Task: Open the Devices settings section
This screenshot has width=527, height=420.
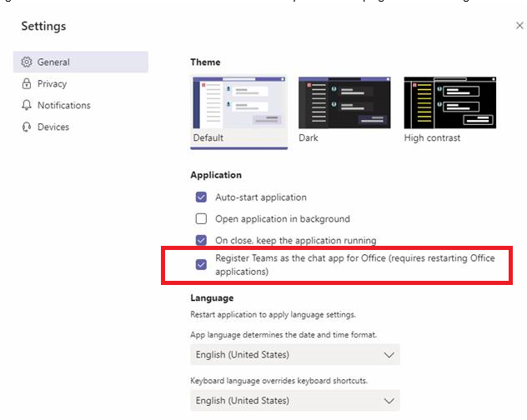Action: [81, 127]
